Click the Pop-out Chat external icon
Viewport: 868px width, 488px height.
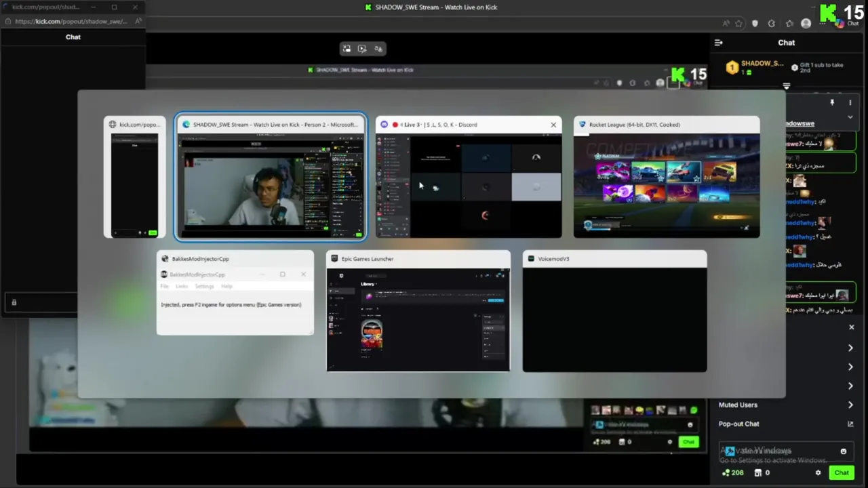coord(850,424)
